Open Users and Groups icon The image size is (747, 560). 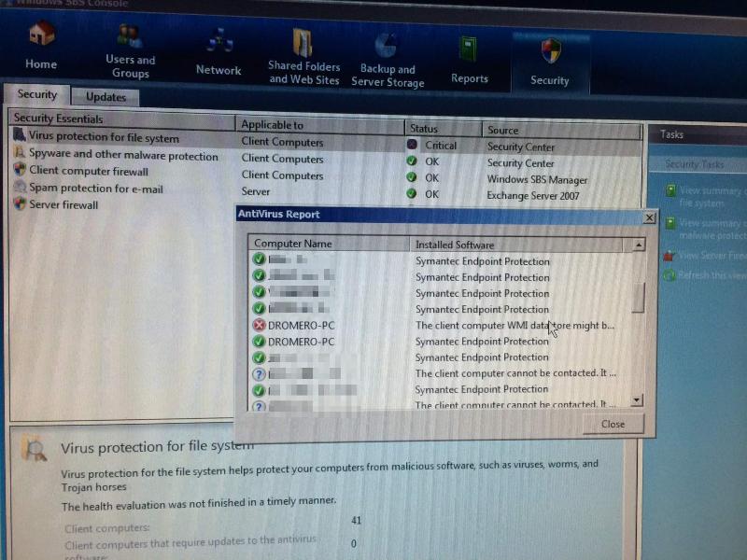tap(130, 37)
